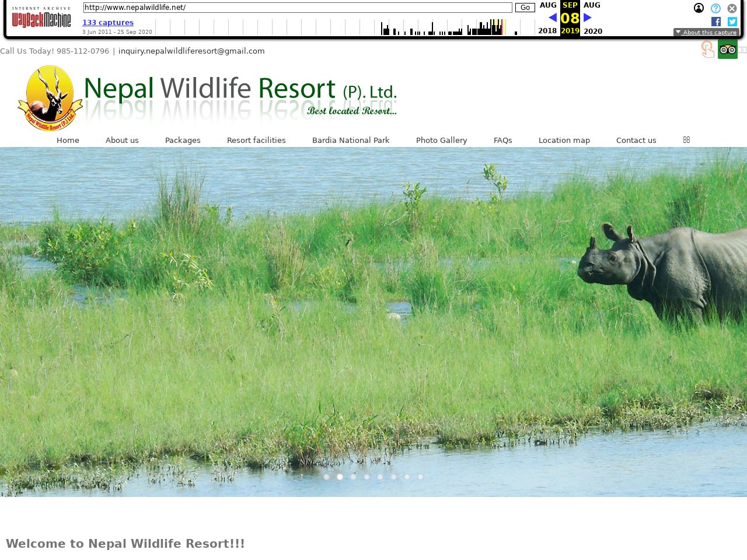Screen dimensions: 747x560
Task: Go to previous capture with left arrow
Action: [553, 17]
